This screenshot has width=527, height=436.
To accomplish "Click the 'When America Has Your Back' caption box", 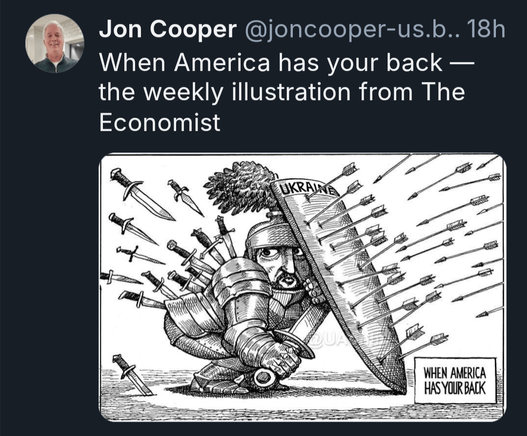I will coord(455,381).
